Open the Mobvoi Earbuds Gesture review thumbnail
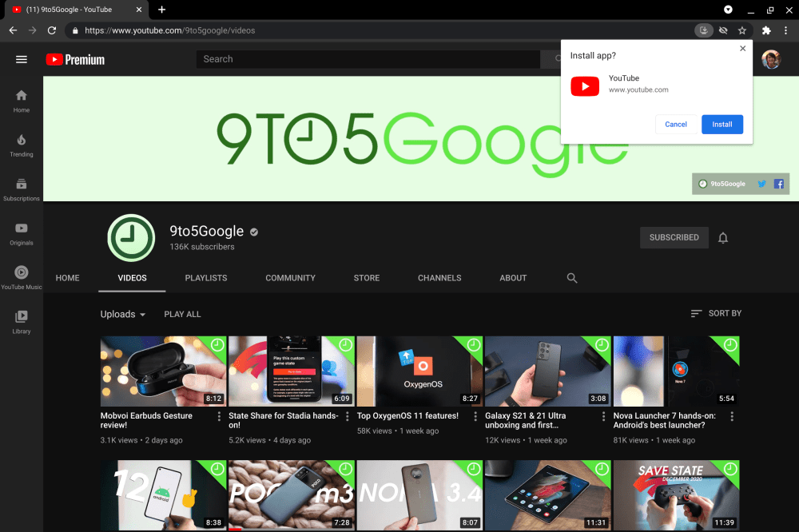The width and height of the screenshot is (799, 532). [163, 371]
